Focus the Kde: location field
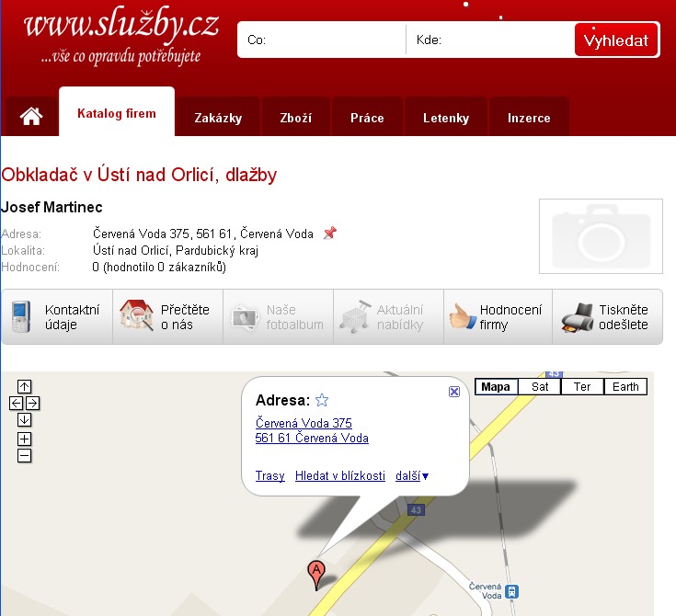The width and height of the screenshot is (676, 616). click(x=490, y=40)
